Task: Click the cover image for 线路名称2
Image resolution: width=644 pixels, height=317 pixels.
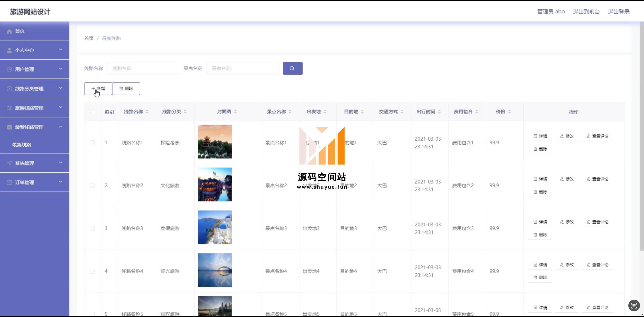Action: (x=215, y=184)
